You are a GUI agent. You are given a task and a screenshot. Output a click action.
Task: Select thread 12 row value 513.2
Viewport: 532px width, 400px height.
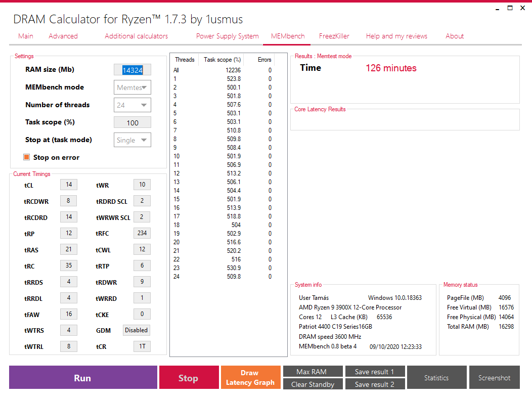[x=223, y=173]
